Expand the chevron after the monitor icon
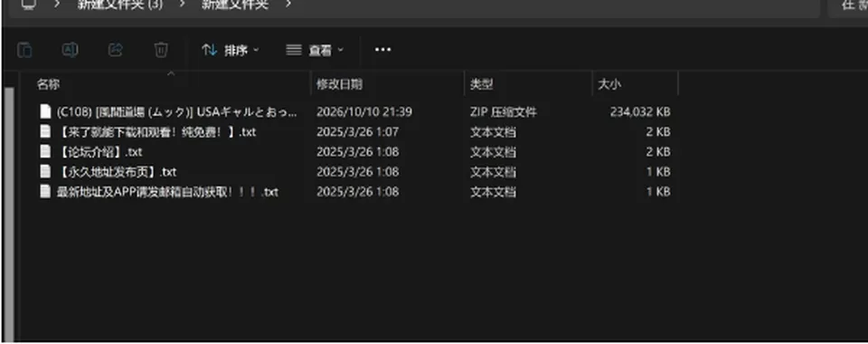The image size is (868, 344). coord(57,5)
